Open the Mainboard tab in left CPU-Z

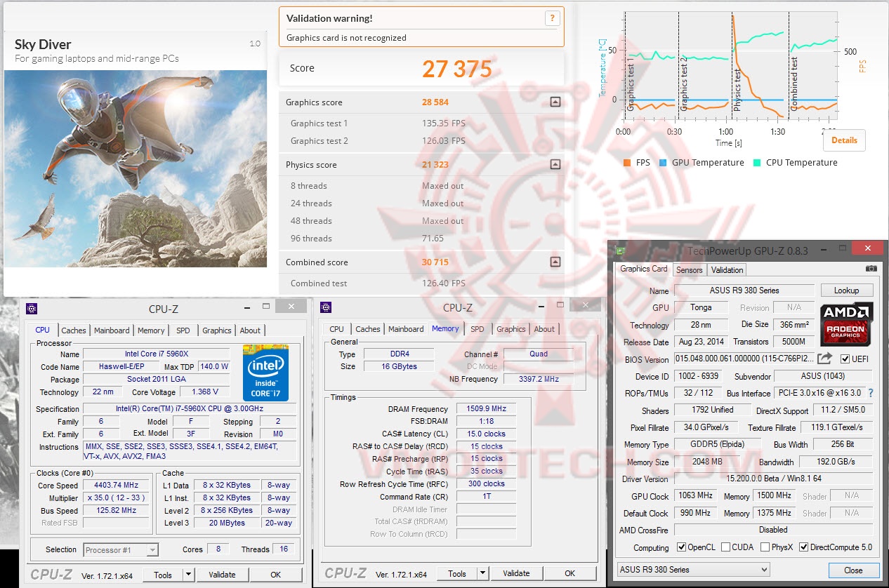[112, 330]
